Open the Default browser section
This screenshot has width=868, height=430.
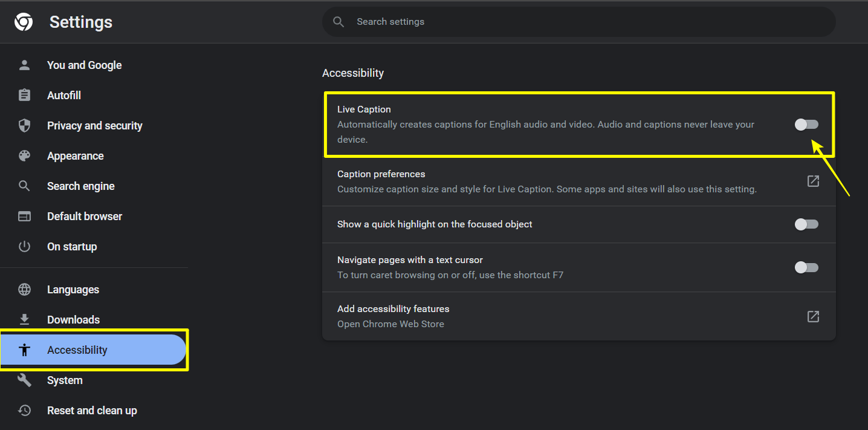tap(84, 216)
